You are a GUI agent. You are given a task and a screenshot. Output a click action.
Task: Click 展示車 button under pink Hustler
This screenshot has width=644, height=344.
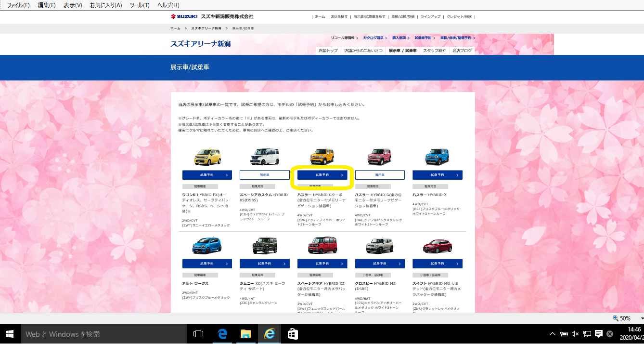[x=380, y=175]
